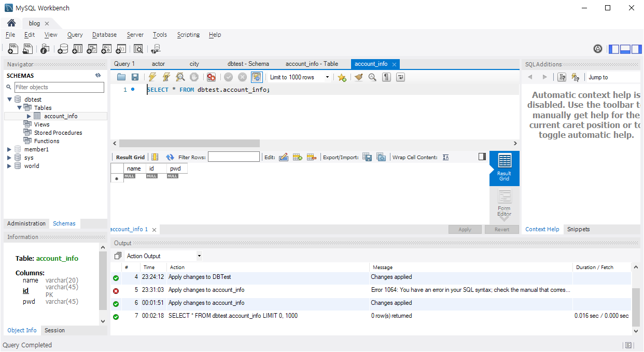Open find panel with magnifier icon
Viewport: 644px width, 352px height.
pos(372,77)
